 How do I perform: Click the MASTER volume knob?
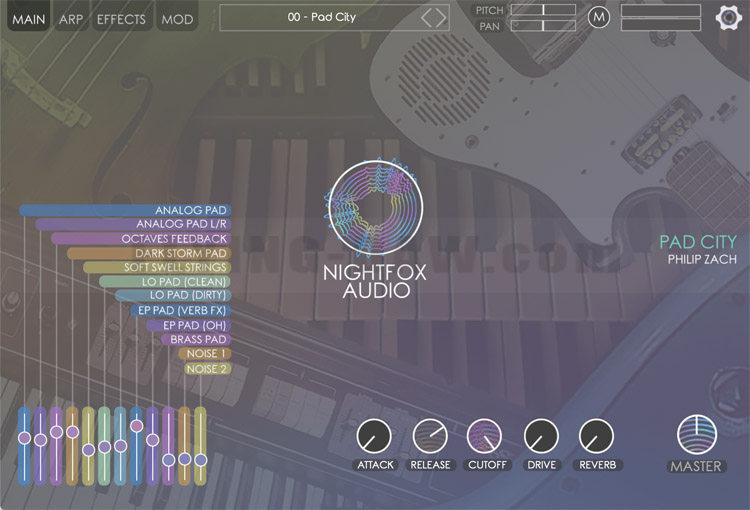click(696, 434)
